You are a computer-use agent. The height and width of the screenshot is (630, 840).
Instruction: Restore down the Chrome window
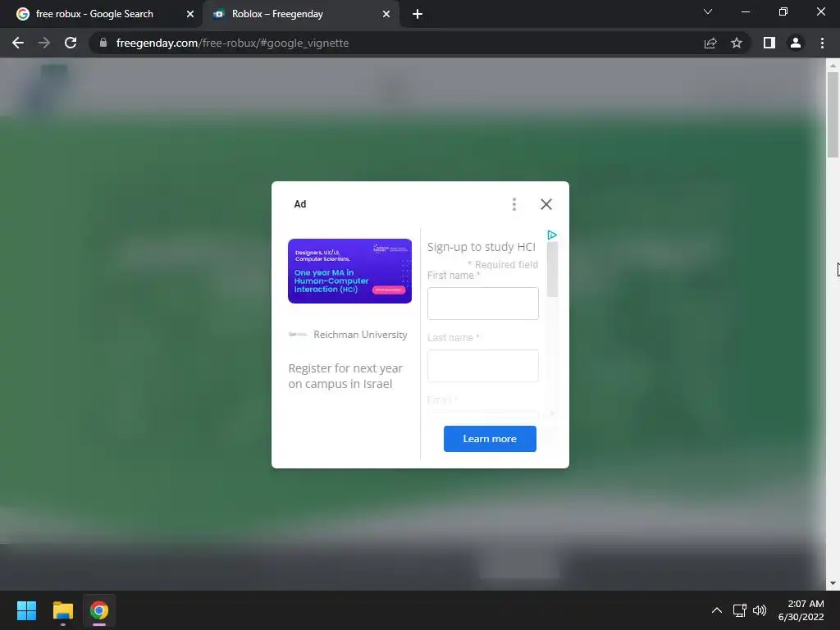(783, 11)
